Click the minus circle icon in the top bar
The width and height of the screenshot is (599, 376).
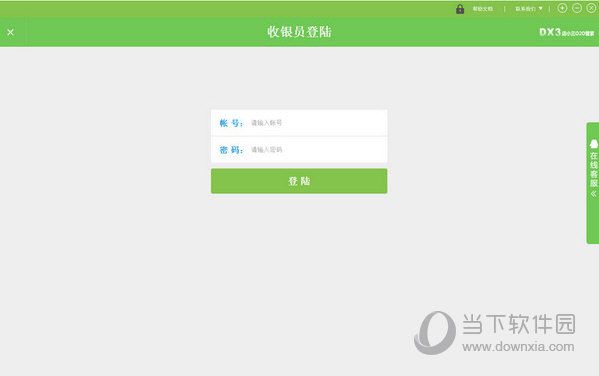tap(577, 8)
